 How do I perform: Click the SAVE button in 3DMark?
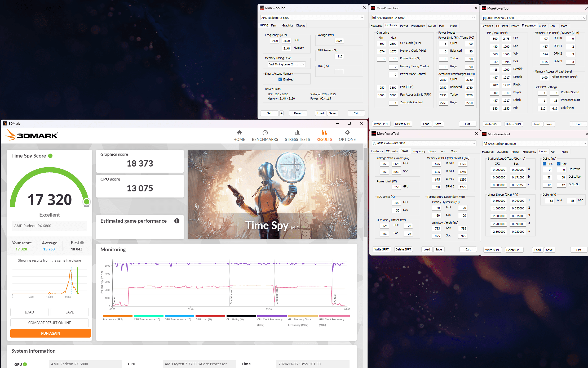(x=70, y=312)
